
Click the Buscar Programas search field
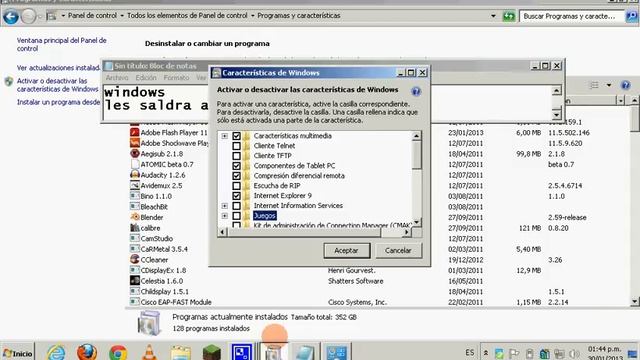571,16
